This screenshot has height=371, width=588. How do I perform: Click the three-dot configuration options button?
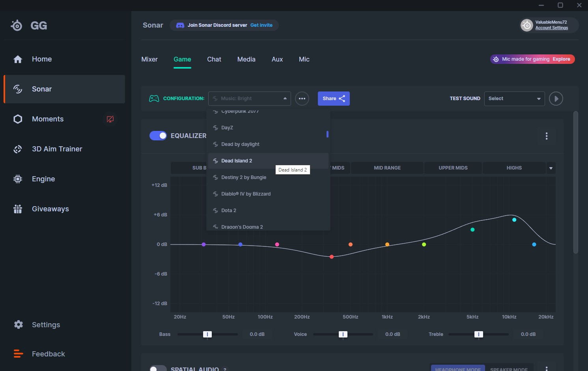tap(302, 99)
